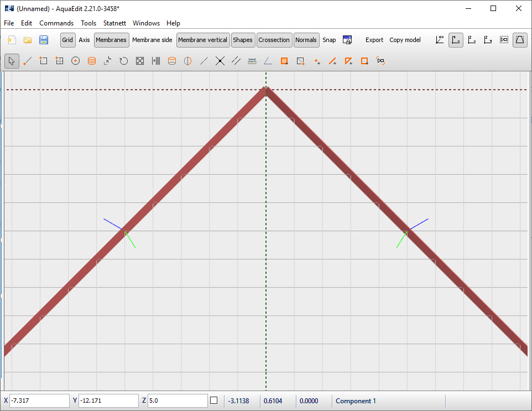Click the 0.0000 status value
Screen dimensions: 532x411
click(309, 401)
